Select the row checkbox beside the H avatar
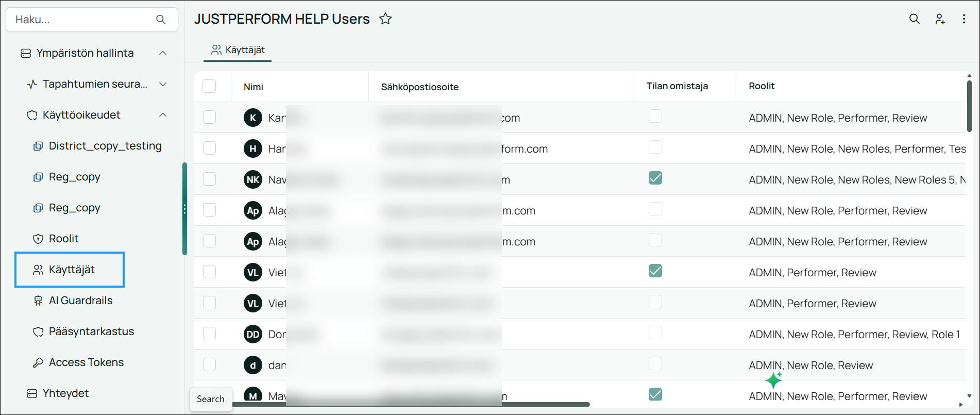 click(209, 148)
